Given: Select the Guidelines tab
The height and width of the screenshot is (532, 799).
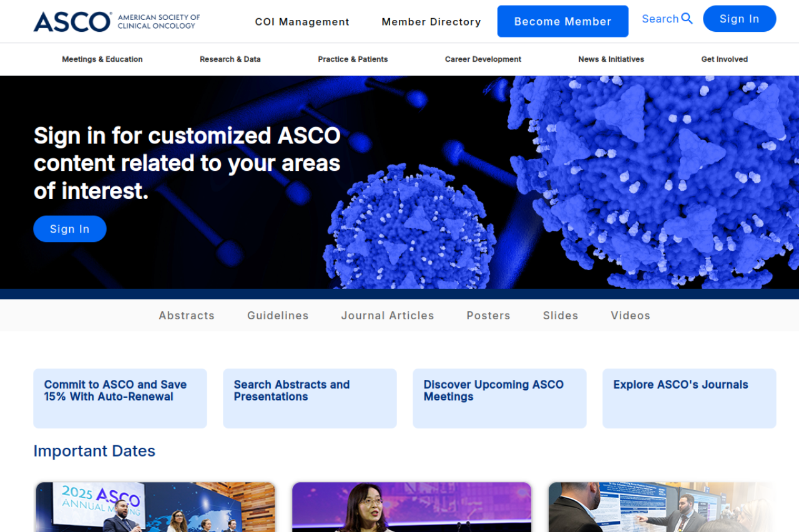Looking at the screenshot, I should [x=278, y=316].
